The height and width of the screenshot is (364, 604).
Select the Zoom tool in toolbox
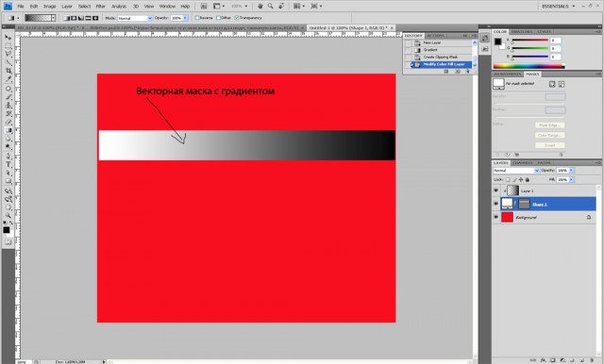tap(8, 215)
